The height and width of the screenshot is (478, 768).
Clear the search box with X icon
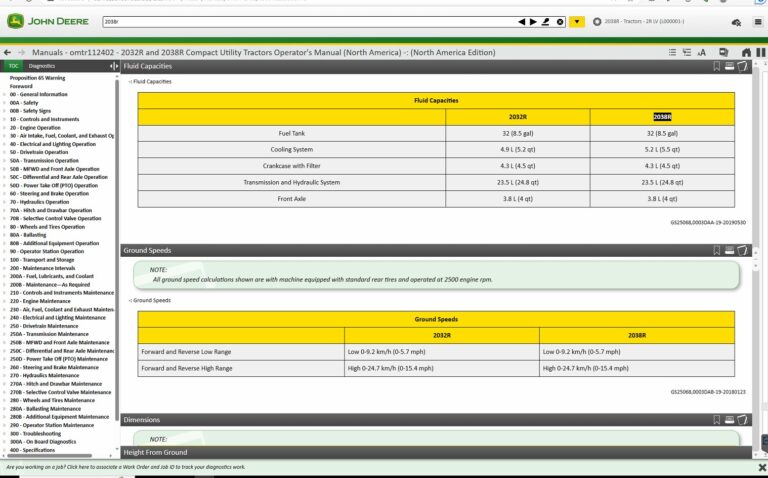coord(560,22)
